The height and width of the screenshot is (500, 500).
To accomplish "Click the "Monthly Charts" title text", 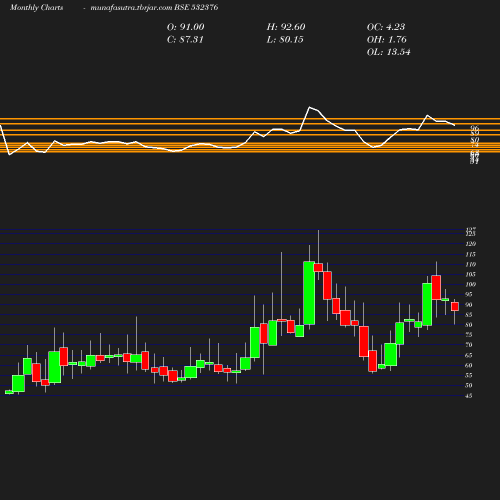I will coord(36,8).
